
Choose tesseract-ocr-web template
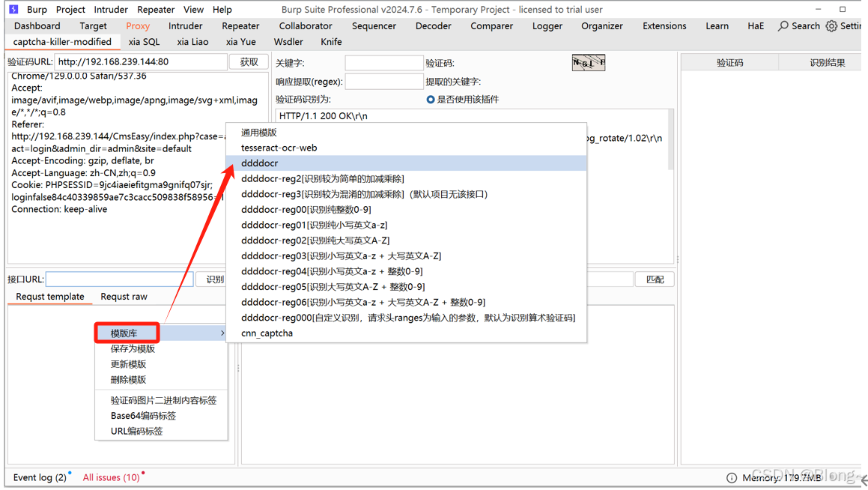[x=407, y=148]
